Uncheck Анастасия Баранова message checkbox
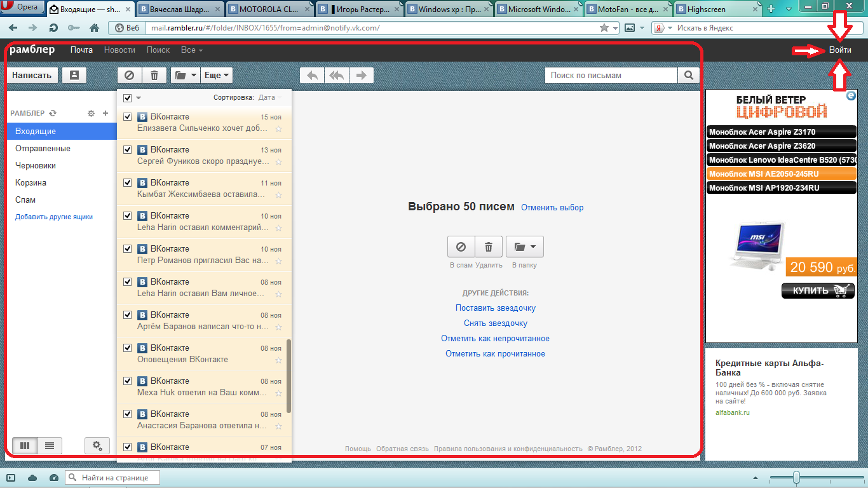 (127, 414)
